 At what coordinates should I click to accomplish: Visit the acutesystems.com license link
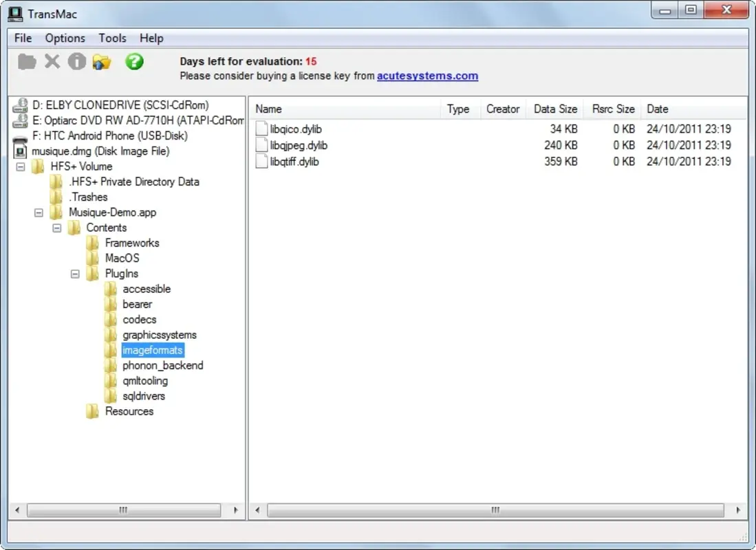(426, 76)
